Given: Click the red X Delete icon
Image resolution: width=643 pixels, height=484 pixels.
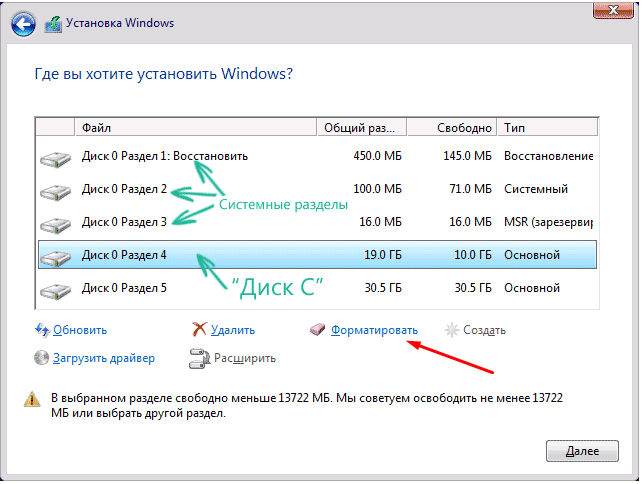Looking at the screenshot, I should tap(199, 329).
